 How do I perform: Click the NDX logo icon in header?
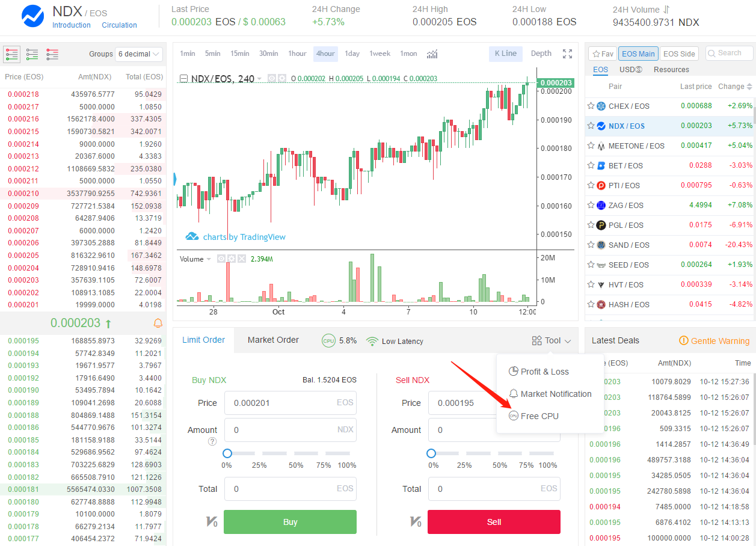pyautogui.click(x=32, y=16)
